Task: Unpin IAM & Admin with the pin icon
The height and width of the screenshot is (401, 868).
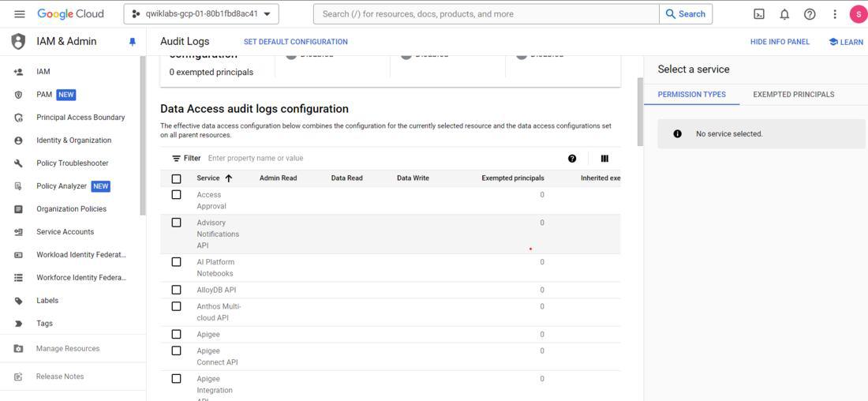Action: click(x=133, y=42)
